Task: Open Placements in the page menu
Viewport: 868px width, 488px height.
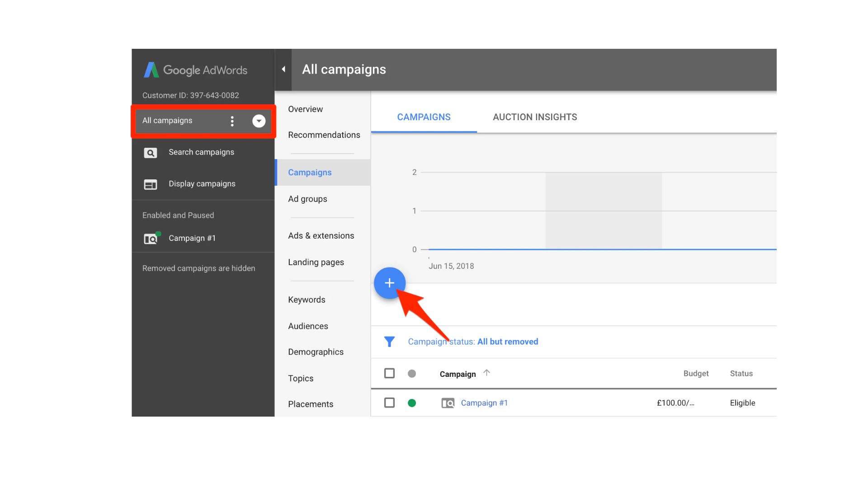Action: (x=311, y=404)
